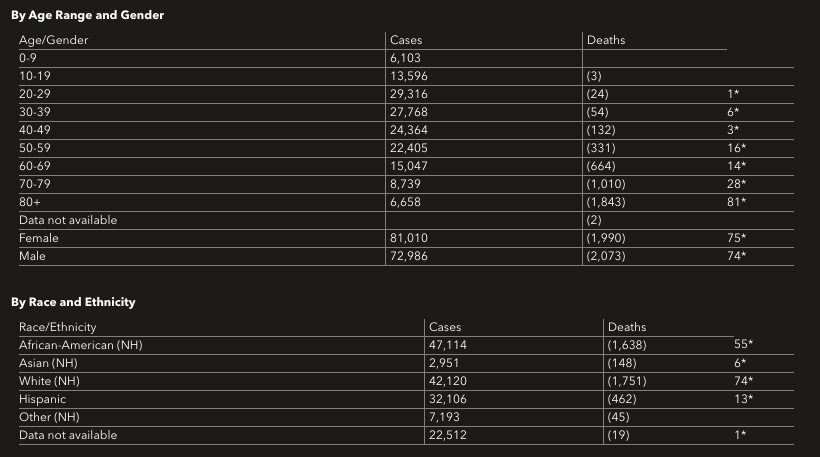Click the Race/Ethnicity column header
The height and width of the screenshot is (457, 820).
58,327
